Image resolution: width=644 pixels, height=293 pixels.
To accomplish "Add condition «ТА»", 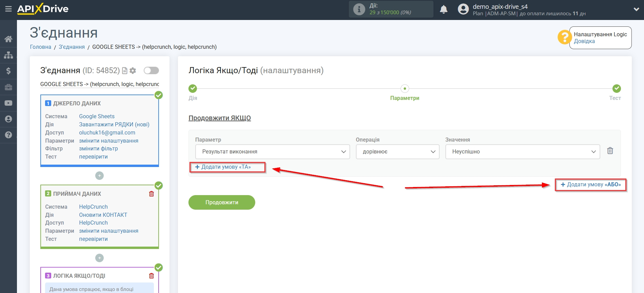I will coord(223,167).
